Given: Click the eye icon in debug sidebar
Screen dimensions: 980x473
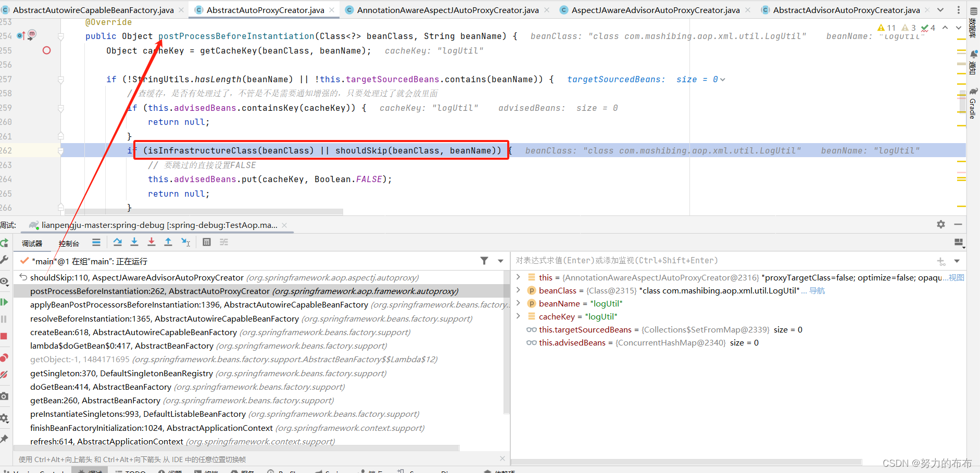Looking at the screenshot, I should pos(4,282).
